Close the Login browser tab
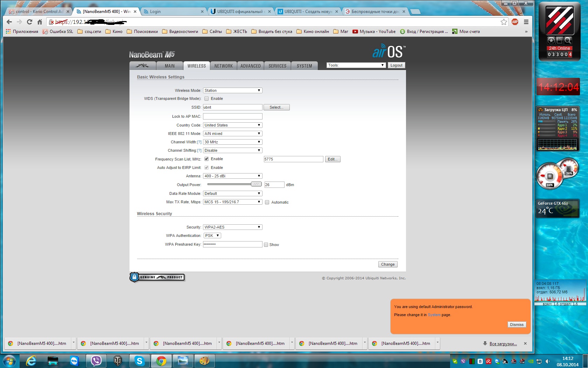 (202, 12)
